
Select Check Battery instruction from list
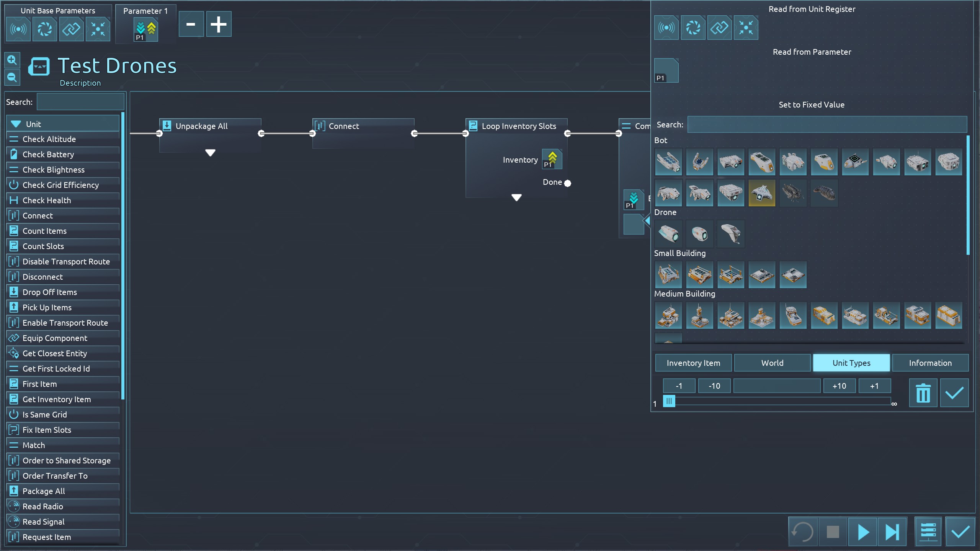point(48,155)
